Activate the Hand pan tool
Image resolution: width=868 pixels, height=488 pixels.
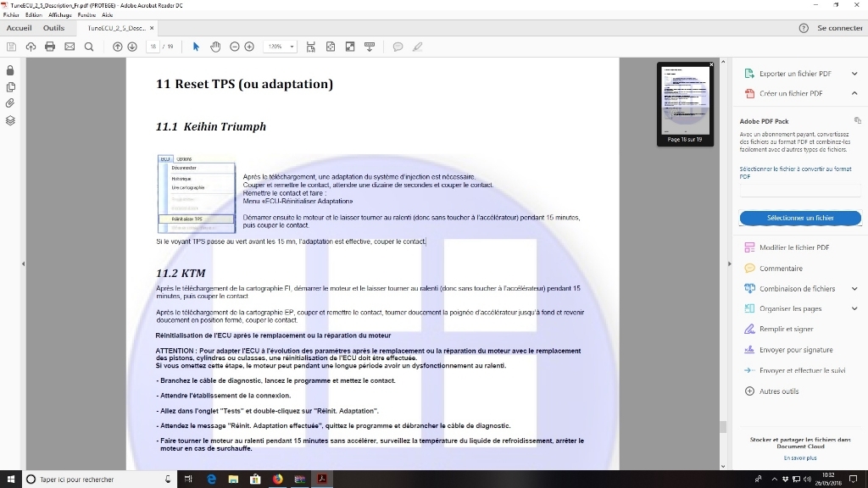point(215,47)
